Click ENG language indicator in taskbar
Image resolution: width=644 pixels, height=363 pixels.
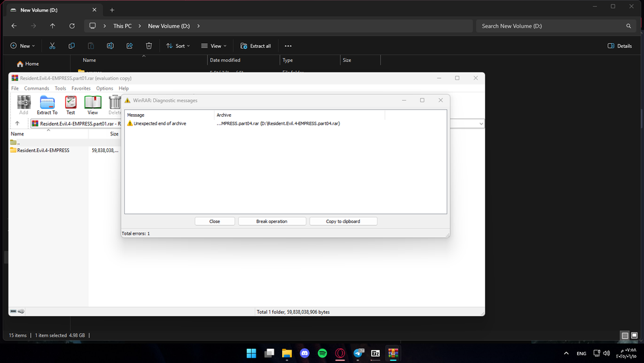[581, 353]
